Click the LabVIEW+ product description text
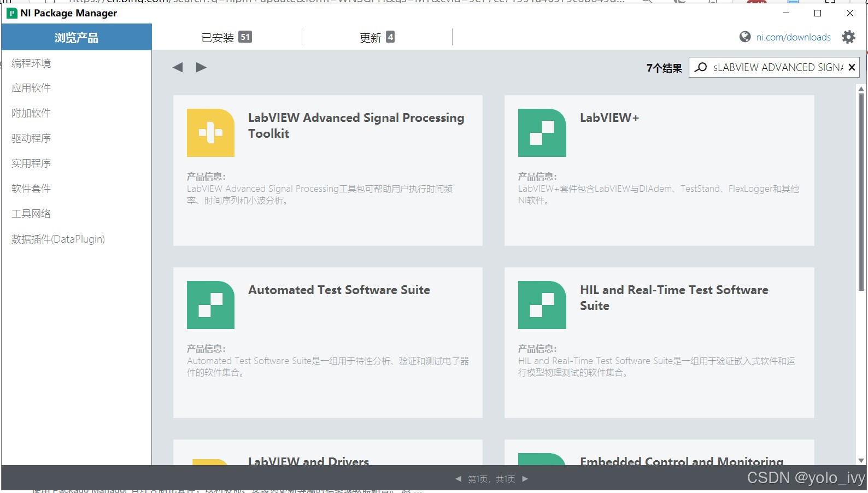Screen dimensions: 868x493 click(658, 195)
